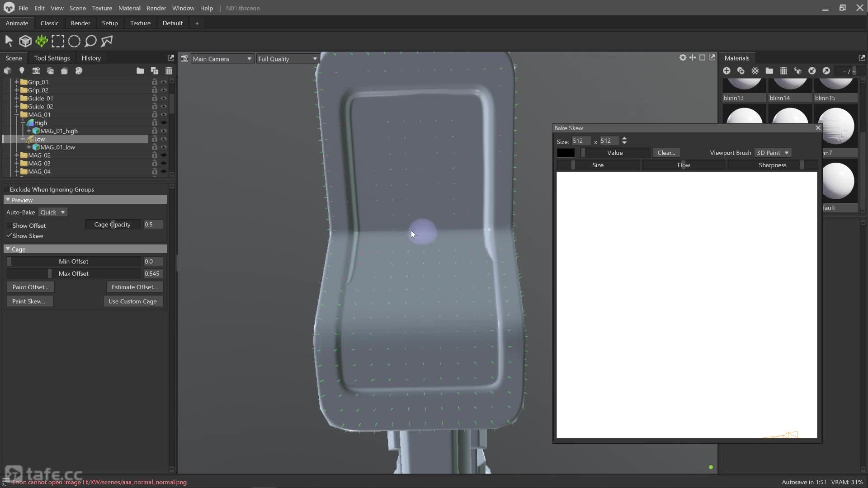The width and height of the screenshot is (868, 488).
Task: Toggle lock for MAG_01 folder
Action: 154,115
